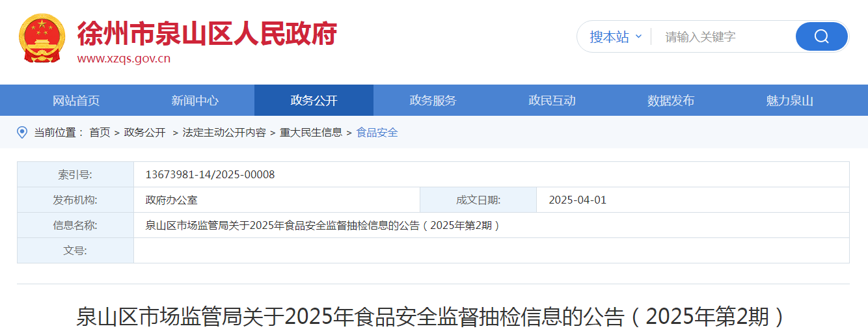Open the 搜本站 search scope dropdown
This screenshot has width=868, height=335.
[616, 36]
